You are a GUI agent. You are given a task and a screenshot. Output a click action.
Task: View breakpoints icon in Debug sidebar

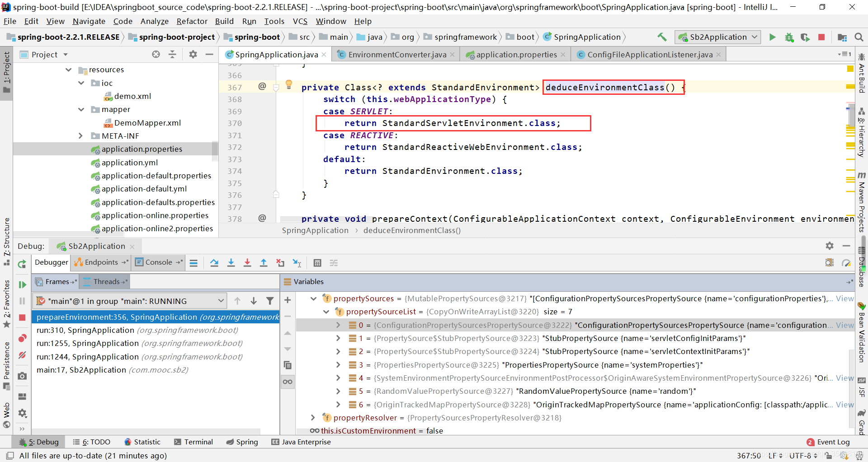pos(22,338)
